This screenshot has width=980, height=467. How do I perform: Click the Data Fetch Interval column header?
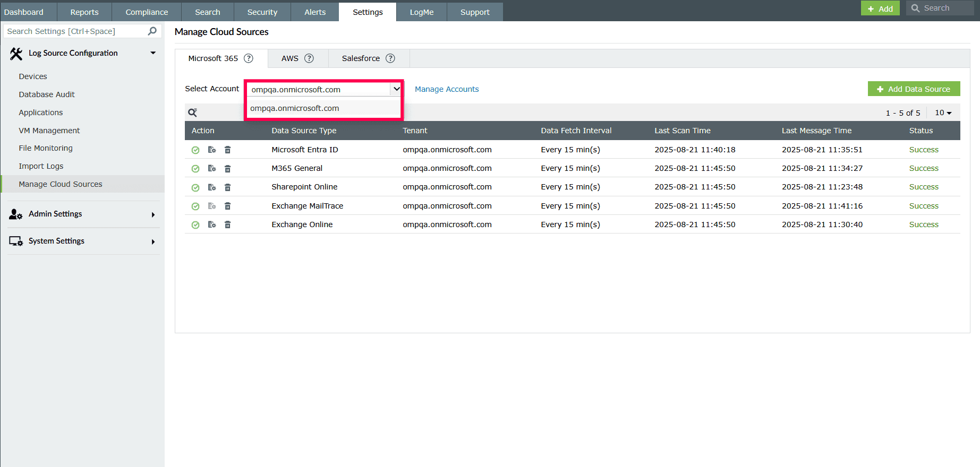point(576,131)
